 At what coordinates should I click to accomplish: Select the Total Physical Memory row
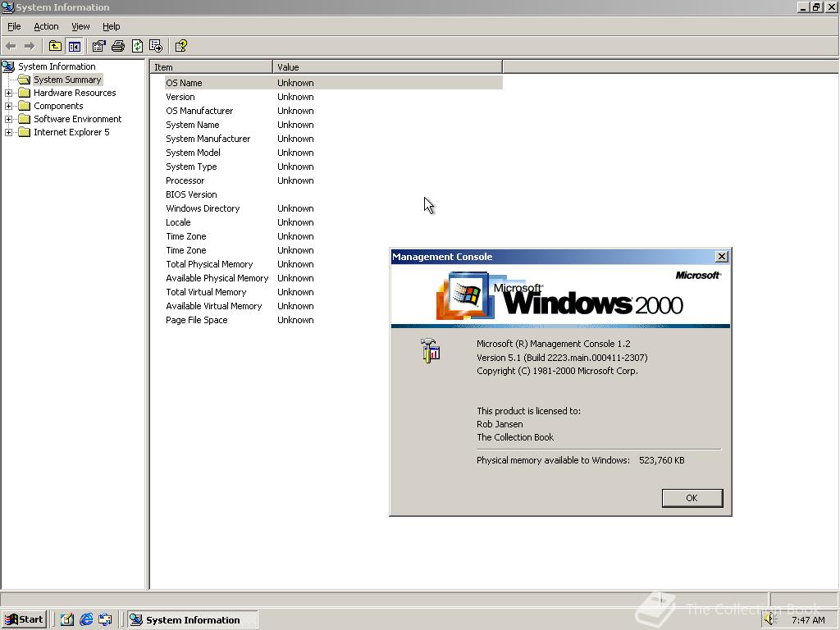click(333, 264)
